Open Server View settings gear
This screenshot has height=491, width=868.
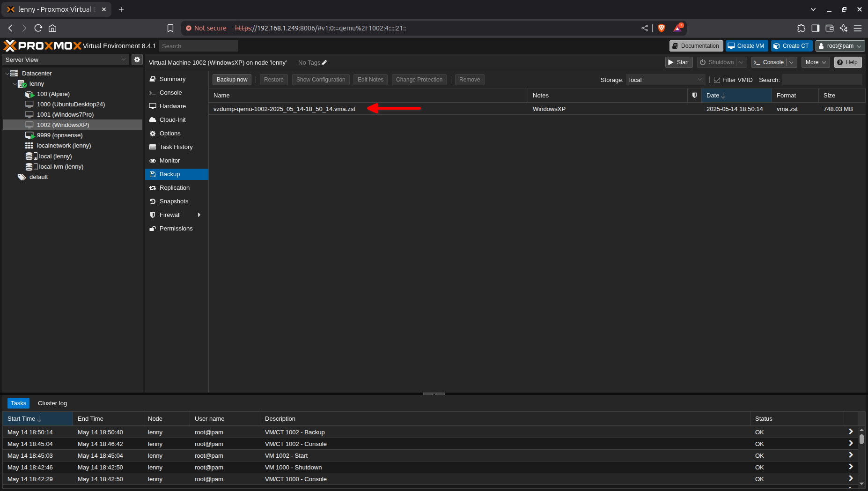(x=137, y=60)
